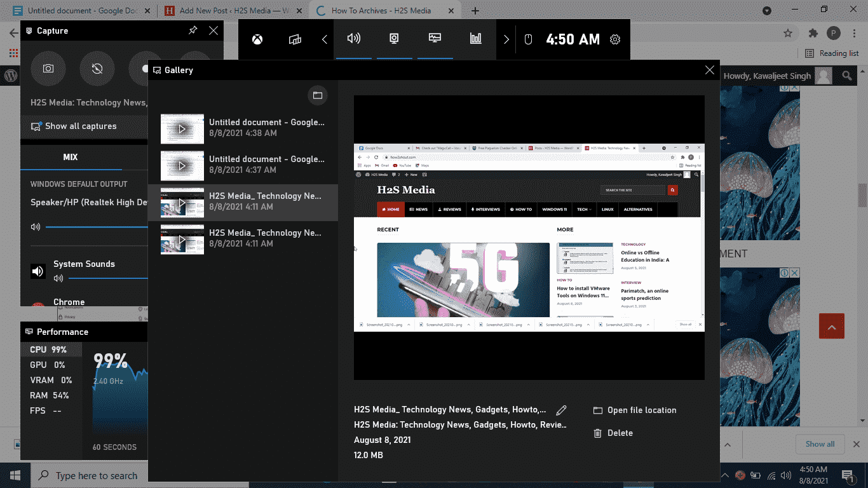Screen dimensions: 868x488
Task: Open the Audio widget speaker icon
Action: 354,39
